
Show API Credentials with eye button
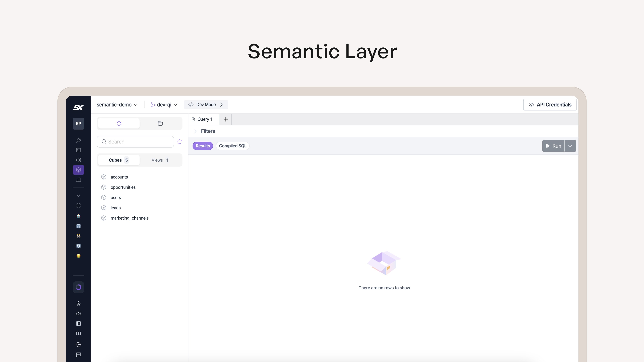[550, 105]
